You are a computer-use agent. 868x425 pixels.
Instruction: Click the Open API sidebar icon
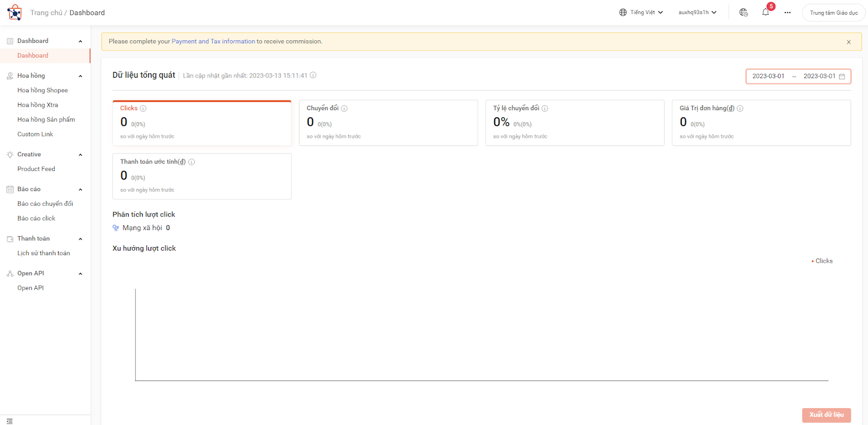(10, 274)
